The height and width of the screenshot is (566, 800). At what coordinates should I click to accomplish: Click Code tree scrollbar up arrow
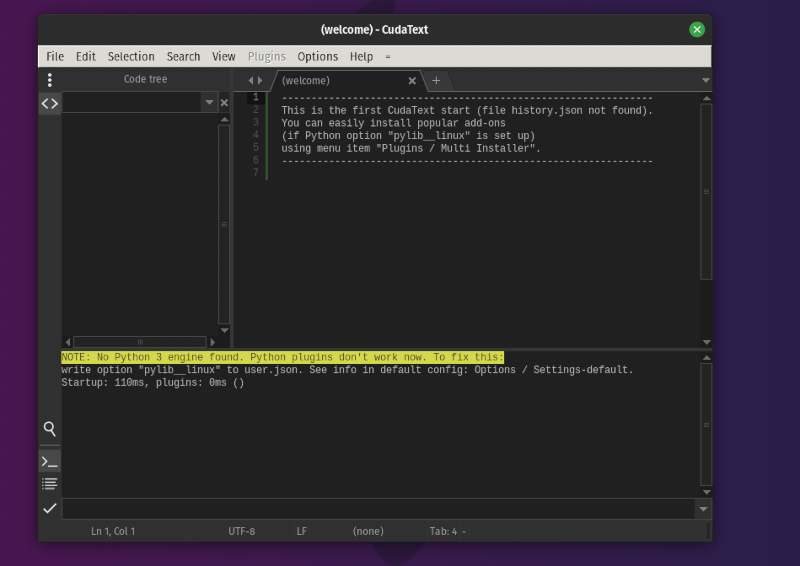224,119
